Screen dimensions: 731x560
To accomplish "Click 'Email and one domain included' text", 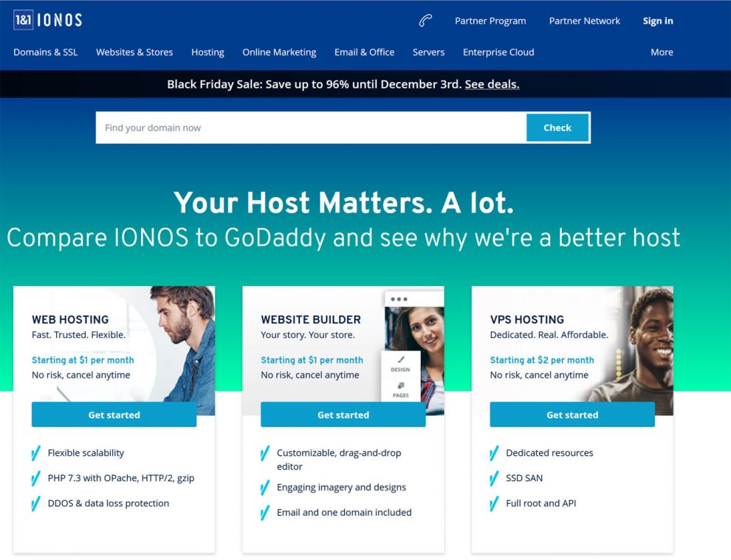I will tap(344, 513).
